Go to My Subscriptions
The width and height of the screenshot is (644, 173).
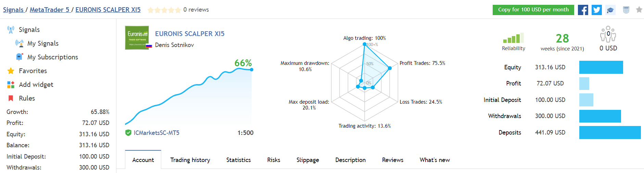(x=52, y=57)
